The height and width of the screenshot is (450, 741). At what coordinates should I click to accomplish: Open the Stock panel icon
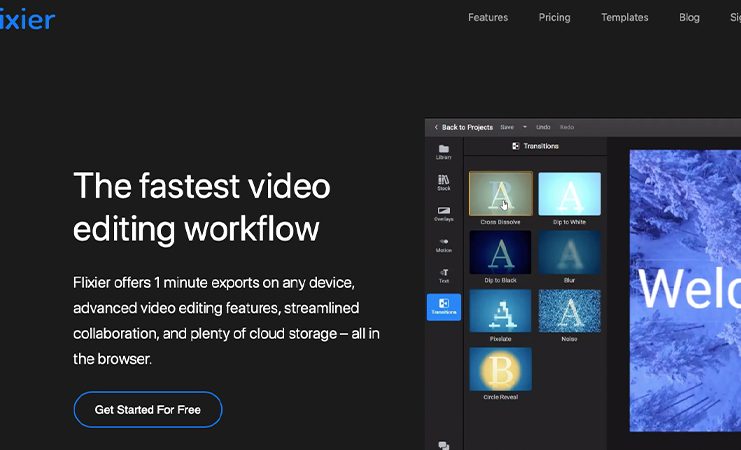444,183
